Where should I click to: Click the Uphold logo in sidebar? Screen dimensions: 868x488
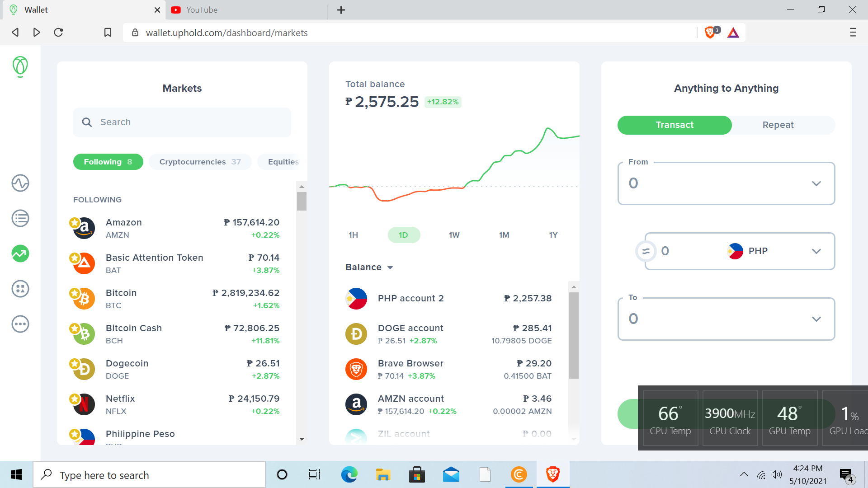(20, 67)
